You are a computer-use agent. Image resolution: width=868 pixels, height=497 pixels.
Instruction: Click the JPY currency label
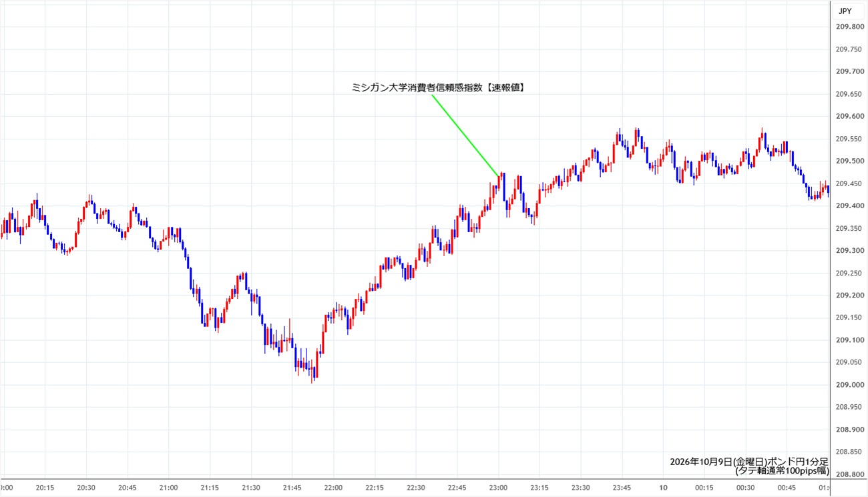844,11
